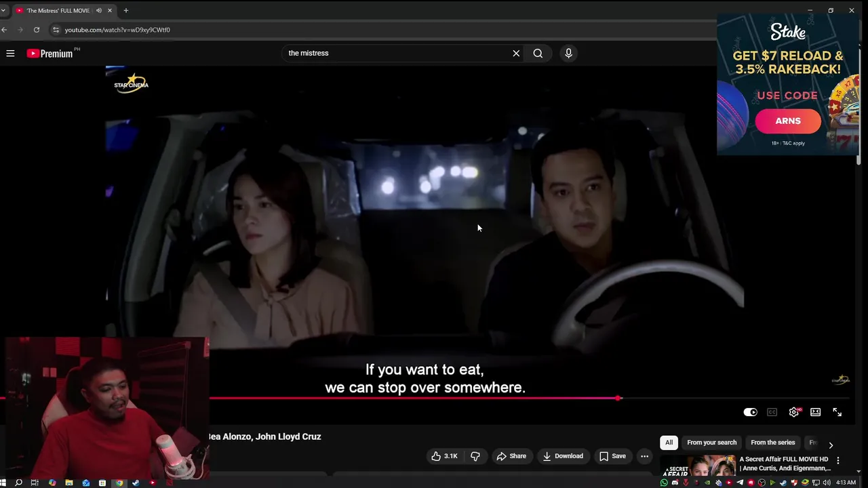Save the video to a playlist

click(x=612, y=456)
